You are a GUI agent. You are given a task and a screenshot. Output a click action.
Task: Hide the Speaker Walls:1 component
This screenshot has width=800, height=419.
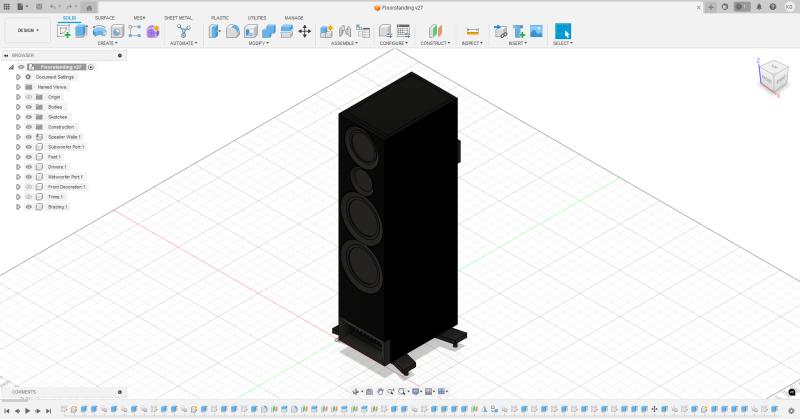[x=29, y=137]
